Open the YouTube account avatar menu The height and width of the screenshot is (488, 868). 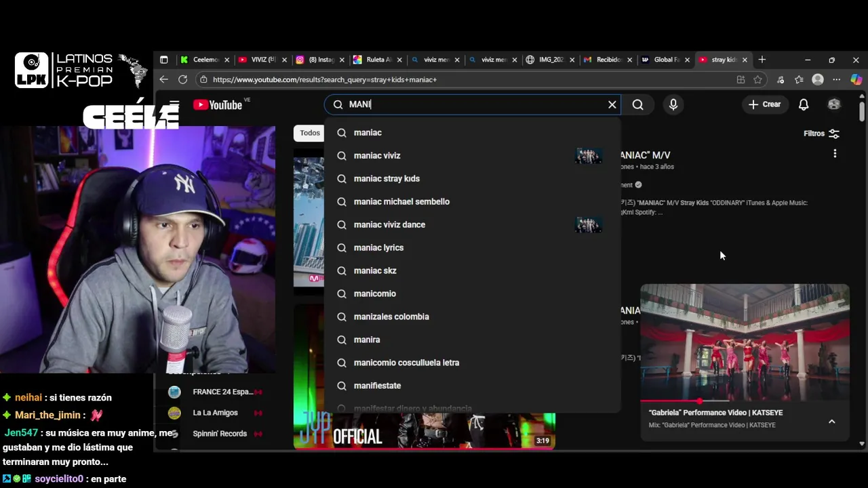click(x=834, y=104)
